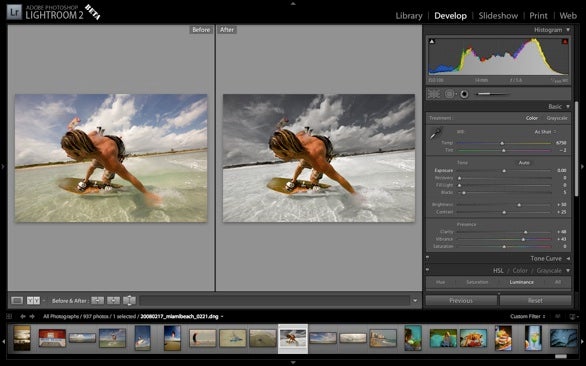Swap Before and After settings icon
This screenshot has width=586, height=366.
pos(129,301)
